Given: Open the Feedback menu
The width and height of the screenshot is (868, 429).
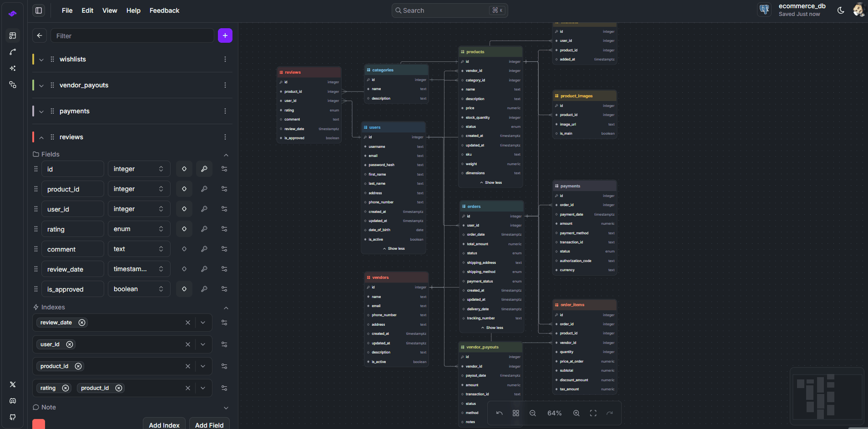Looking at the screenshot, I should tap(164, 10).
